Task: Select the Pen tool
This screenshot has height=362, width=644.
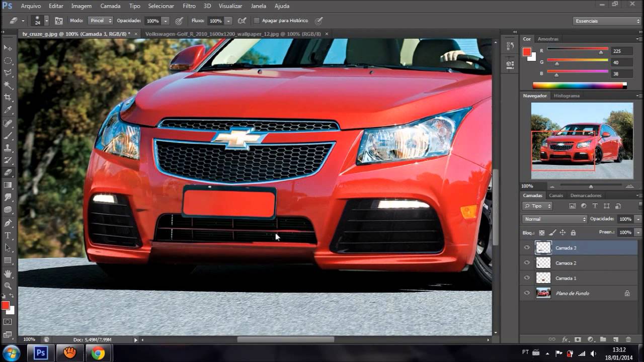Action: [x=8, y=223]
